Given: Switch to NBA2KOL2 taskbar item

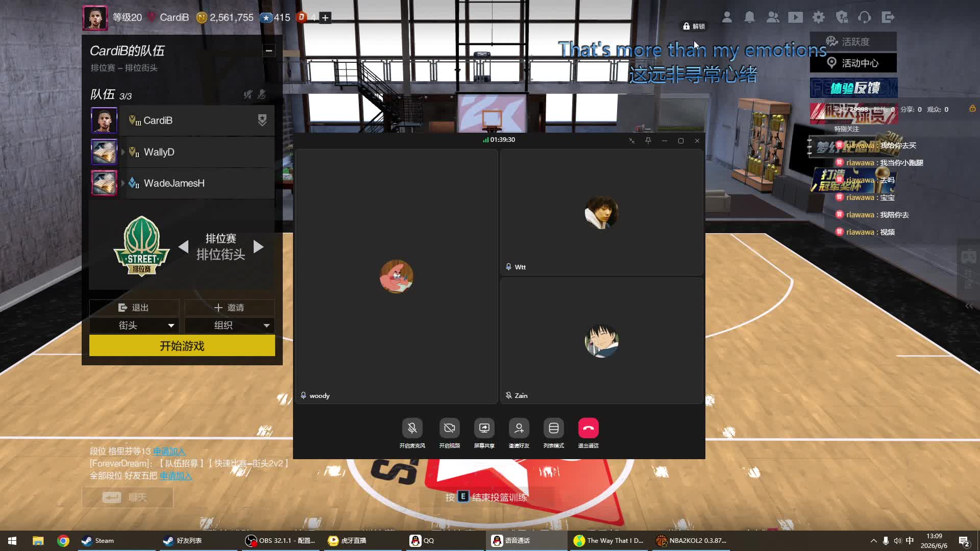Looking at the screenshot, I should [x=692, y=541].
